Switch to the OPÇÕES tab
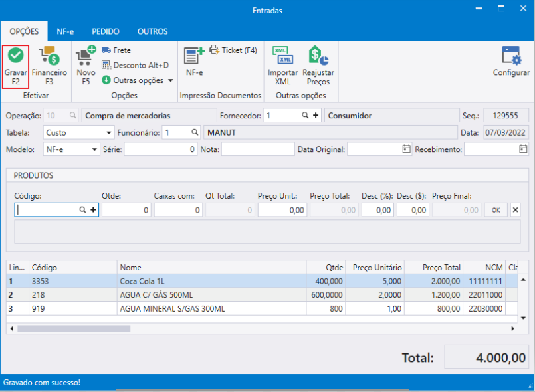Viewport: 535px width, 392px height. coord(24,31)
